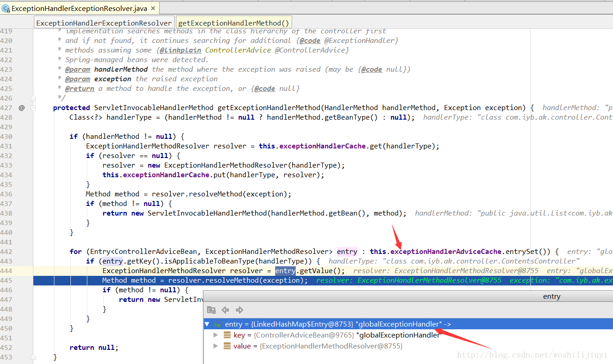Click 'ServletInvocableHandlerMethod' return type on line 427

tap(154, 108)
